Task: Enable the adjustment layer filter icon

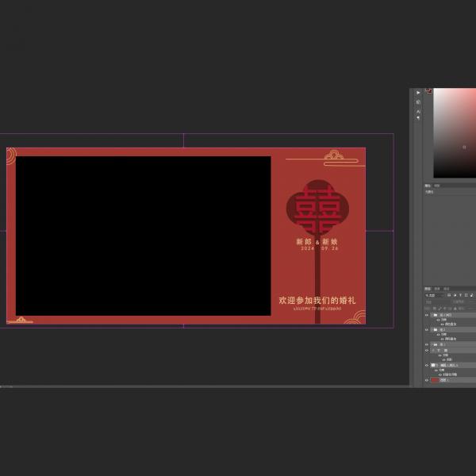Action: coord(455,295)
